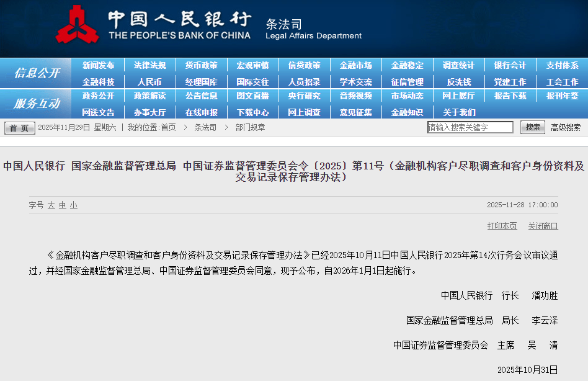Open the 货币政策 monetary policy section
The height and width of the screenshot is (381, 588).
point(200,65)
